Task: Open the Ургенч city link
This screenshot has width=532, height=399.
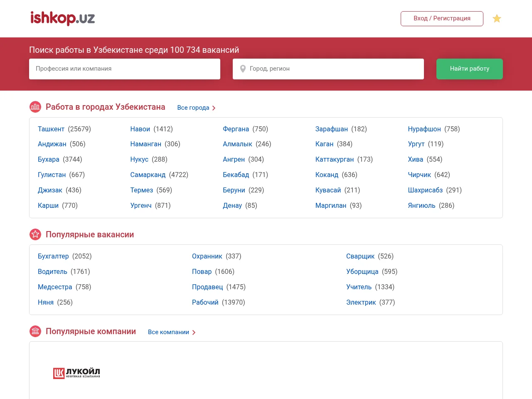Action: [141, 206]
